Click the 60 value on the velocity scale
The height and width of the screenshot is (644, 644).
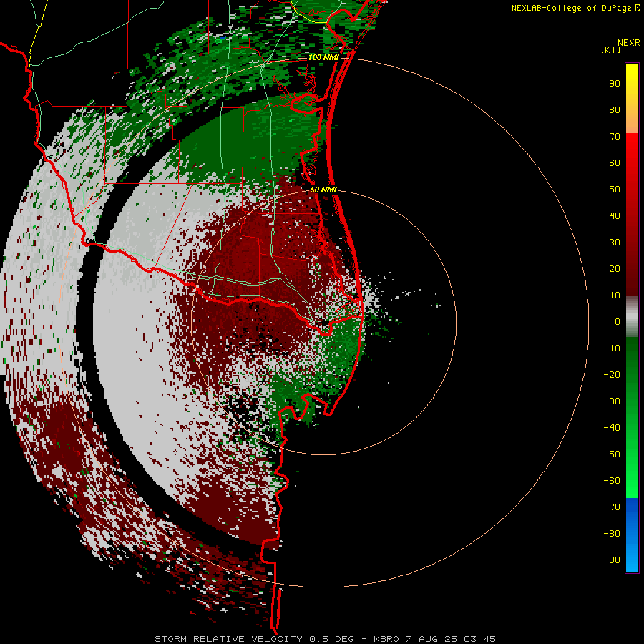(x=615, y=163)
